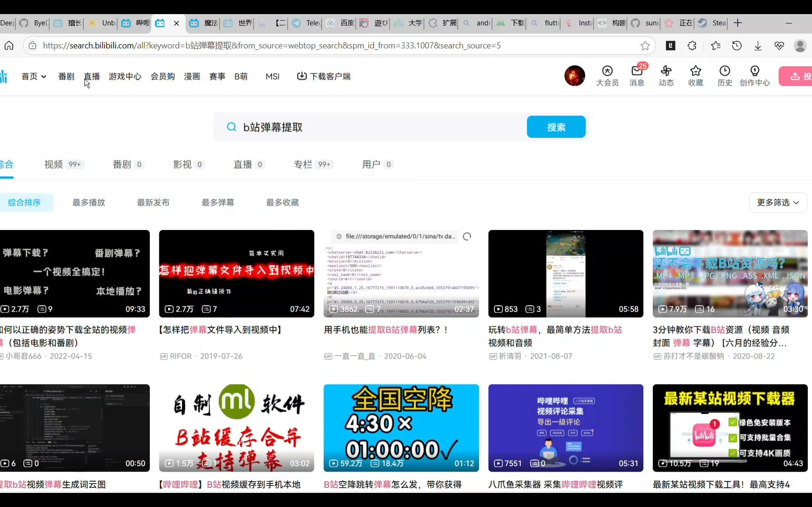Open the XML danmaku file video thumbnail
The height and width of the screenshot is (507, 812).
[401, 274]
